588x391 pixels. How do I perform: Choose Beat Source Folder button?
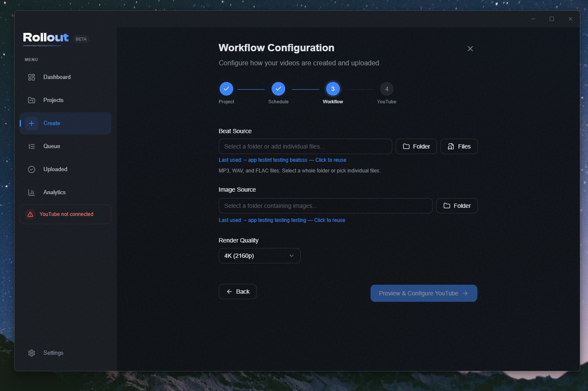pos(416,146)
